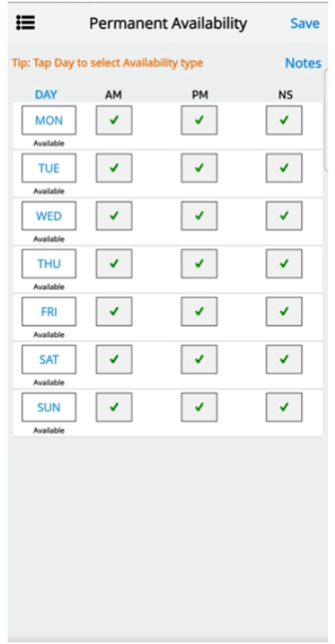
Task: Open the Notes link
Action: click(303, 63)
